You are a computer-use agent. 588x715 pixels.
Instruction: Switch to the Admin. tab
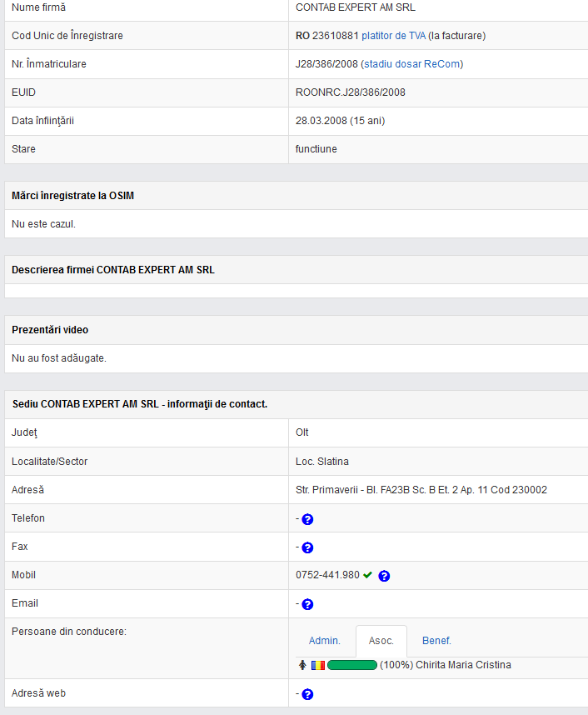(x=325, y=641)
